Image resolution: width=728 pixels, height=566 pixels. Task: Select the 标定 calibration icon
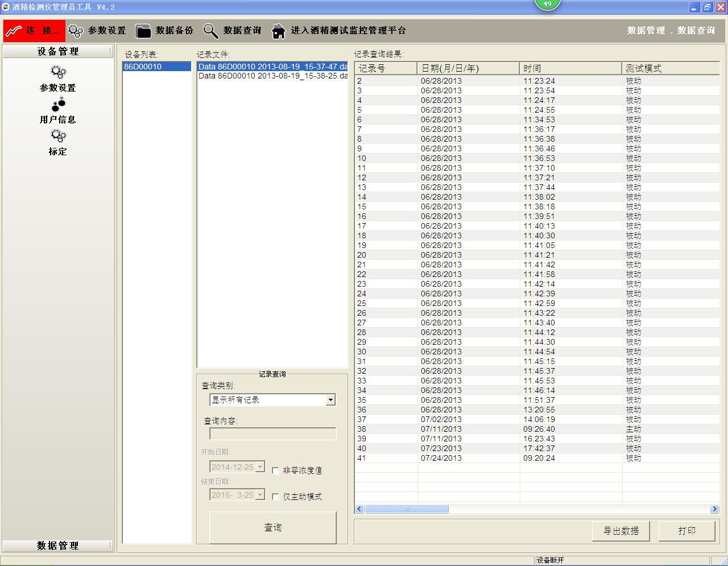(x=58, y=136)
